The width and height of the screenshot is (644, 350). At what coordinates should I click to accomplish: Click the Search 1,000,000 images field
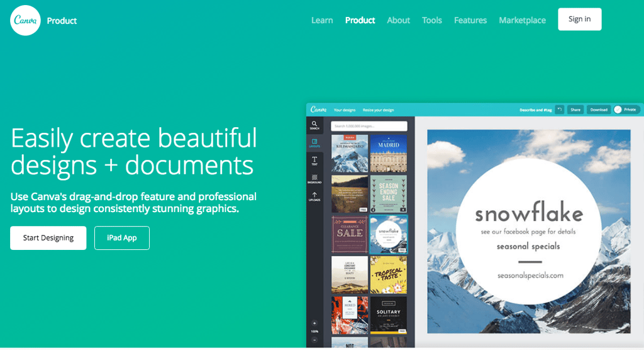(369, 126)
